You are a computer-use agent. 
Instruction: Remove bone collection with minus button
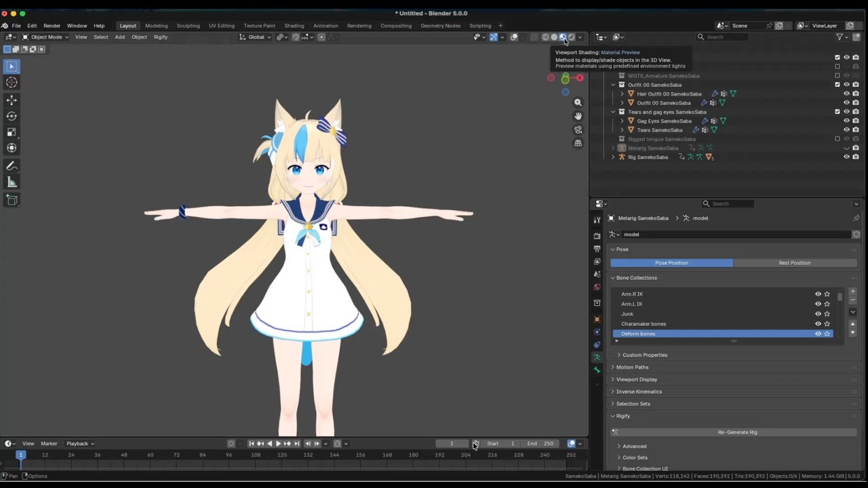coord(852,300)
